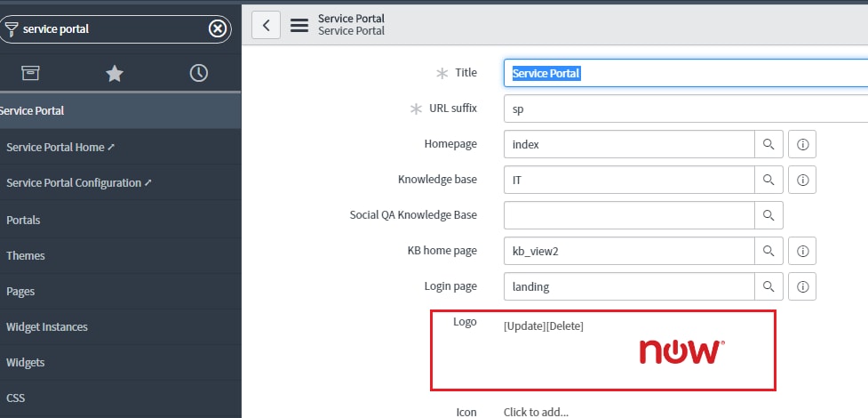Open the Social QA Knowledge Base lookup icon
The width and height of the screenshot is (868, 418).
point(768,215)
